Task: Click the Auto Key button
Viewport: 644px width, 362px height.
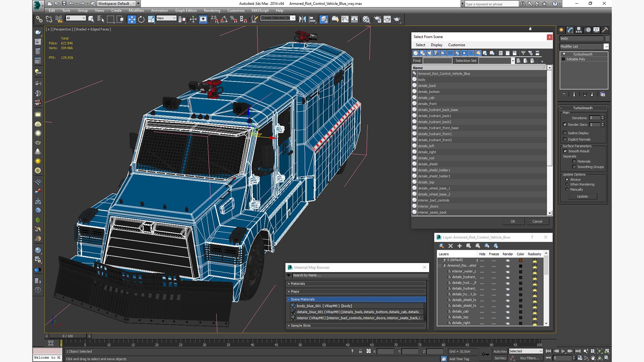Action: tap(500, 352)
